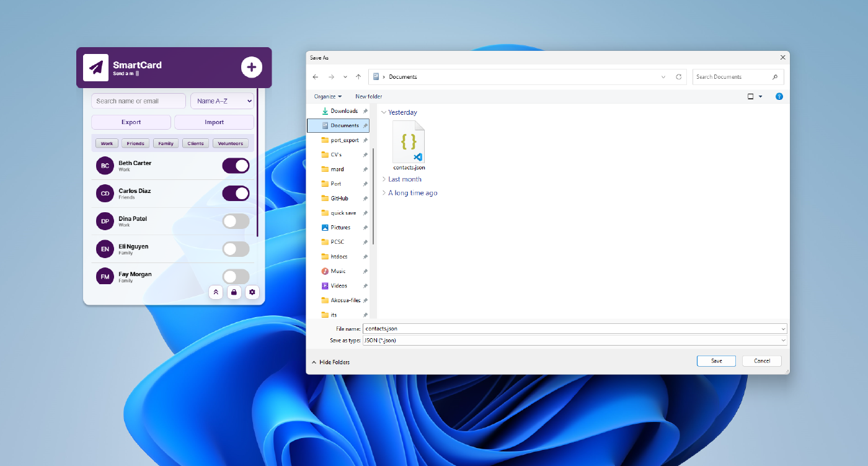Turn off Beth Carter toggle
Image resolution: width=868 pixels, height=466 pixels.
click(236, 166)
